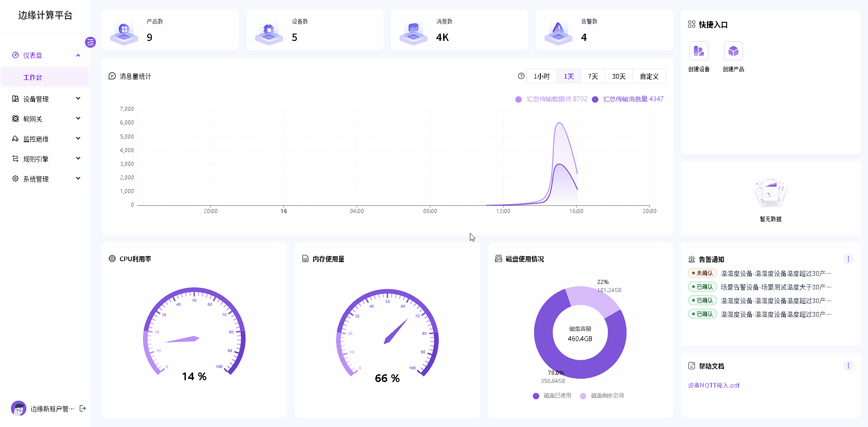Click the user avatar at bottom left
This screenshot has height=427, width=868.
[19, 408]
